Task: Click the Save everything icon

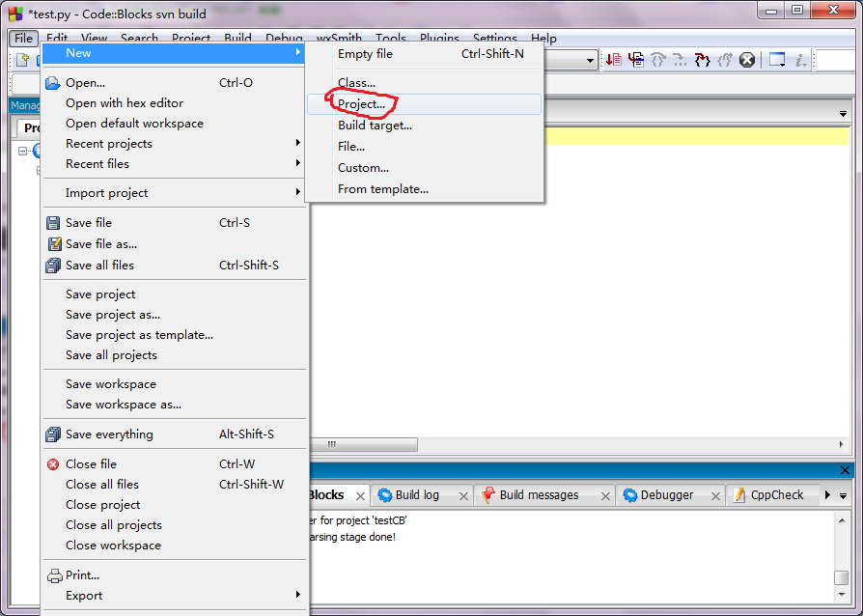Action: 53,434
